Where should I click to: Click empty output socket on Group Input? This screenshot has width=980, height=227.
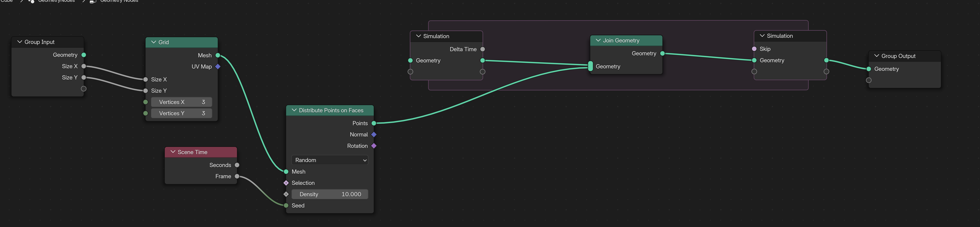tap(84, 89)
